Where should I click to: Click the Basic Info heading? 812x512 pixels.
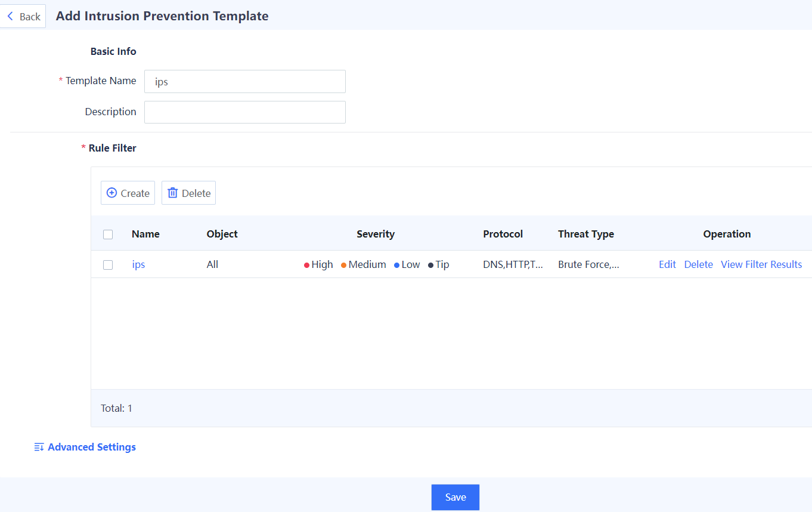pos(113,51)
